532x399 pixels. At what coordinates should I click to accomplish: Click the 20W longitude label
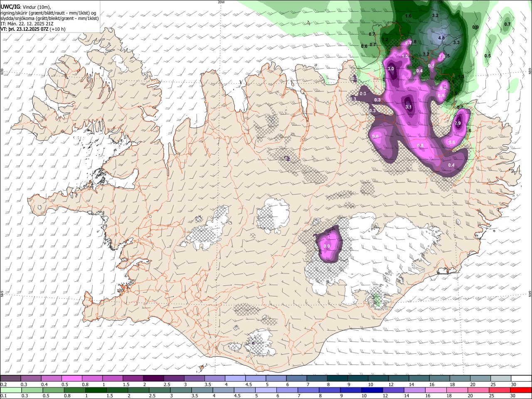pyautogui.click(x=221, y=2)
